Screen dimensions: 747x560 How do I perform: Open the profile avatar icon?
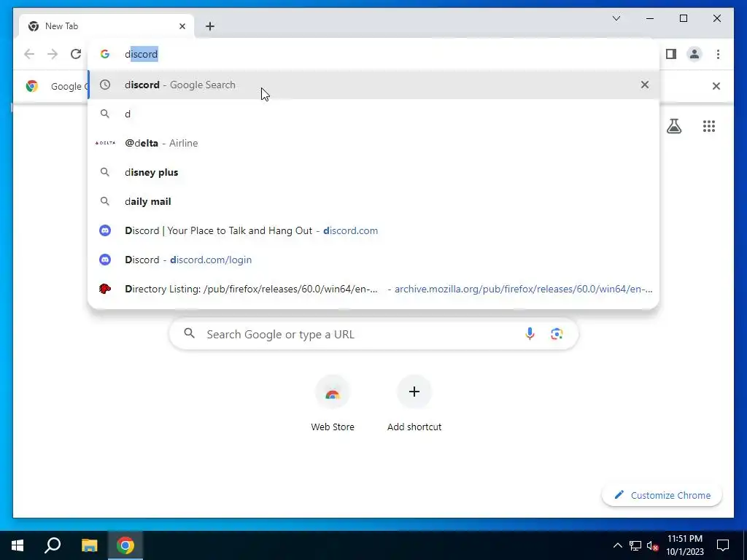click(x=694, y=54)
